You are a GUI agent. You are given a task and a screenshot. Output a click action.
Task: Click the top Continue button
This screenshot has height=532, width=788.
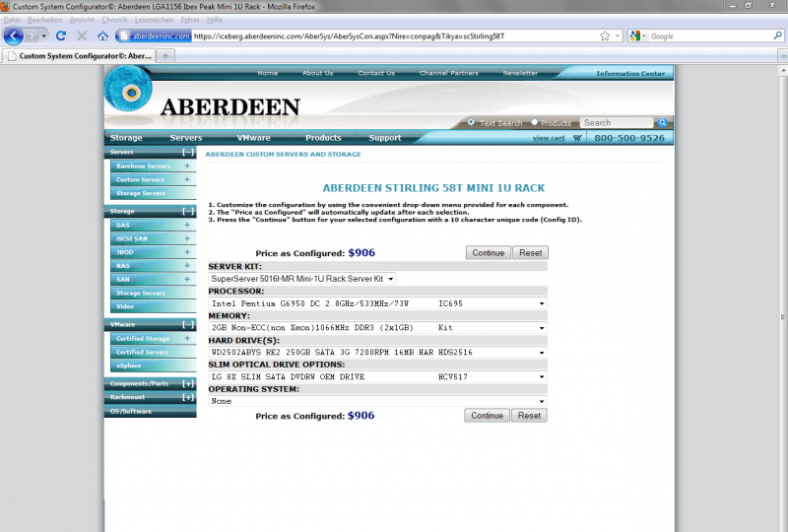tap(488, 253)
